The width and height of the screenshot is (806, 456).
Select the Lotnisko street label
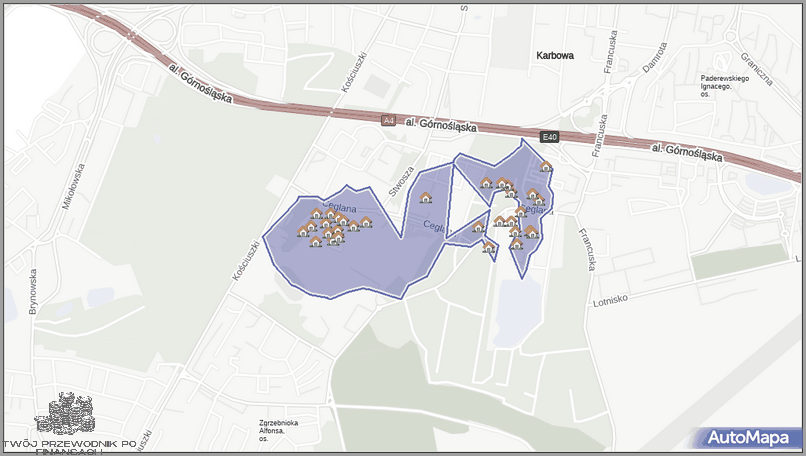pyautogui.click(x=609, y=299)
